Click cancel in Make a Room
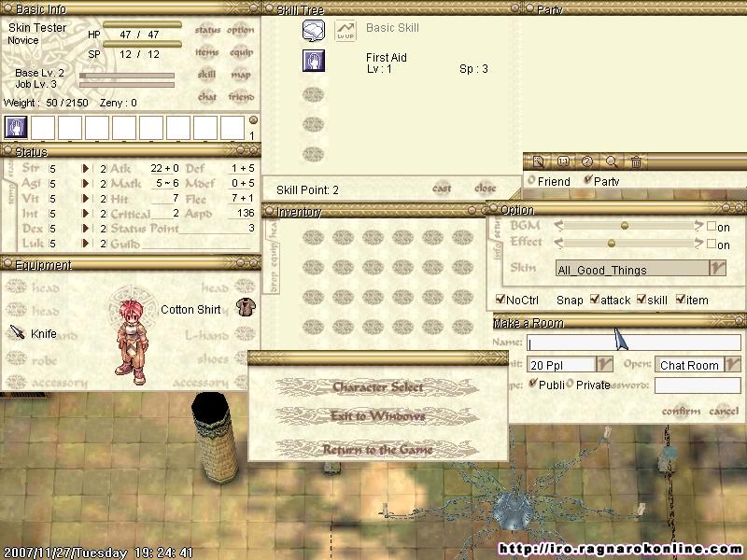This screenshot has width=747, height=560. click(x=724, y=411)
